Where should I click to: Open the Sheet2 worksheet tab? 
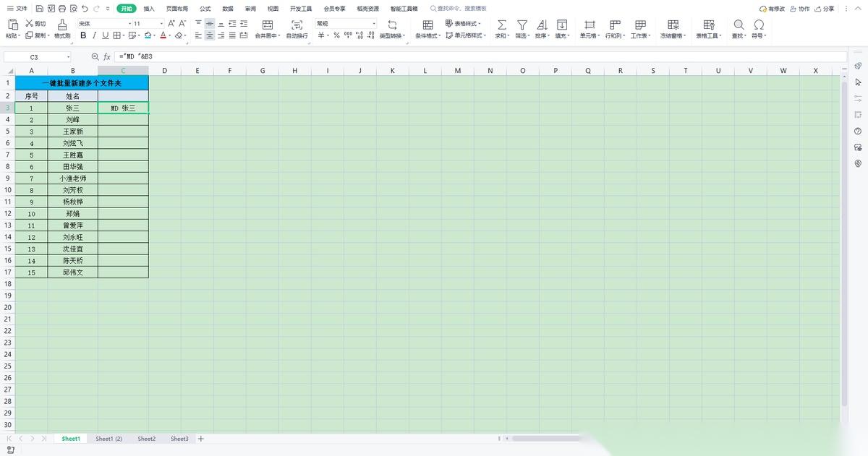(147, 439)
